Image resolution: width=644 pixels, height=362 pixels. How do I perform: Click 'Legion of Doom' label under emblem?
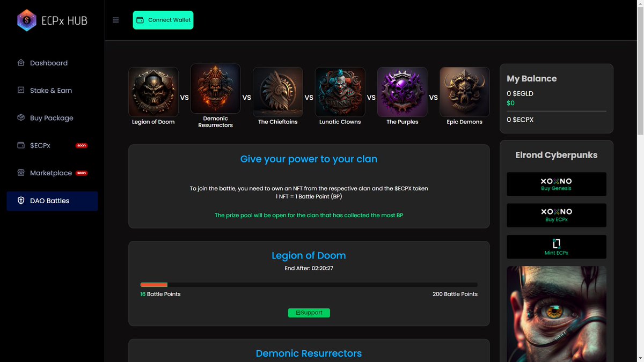153,122
